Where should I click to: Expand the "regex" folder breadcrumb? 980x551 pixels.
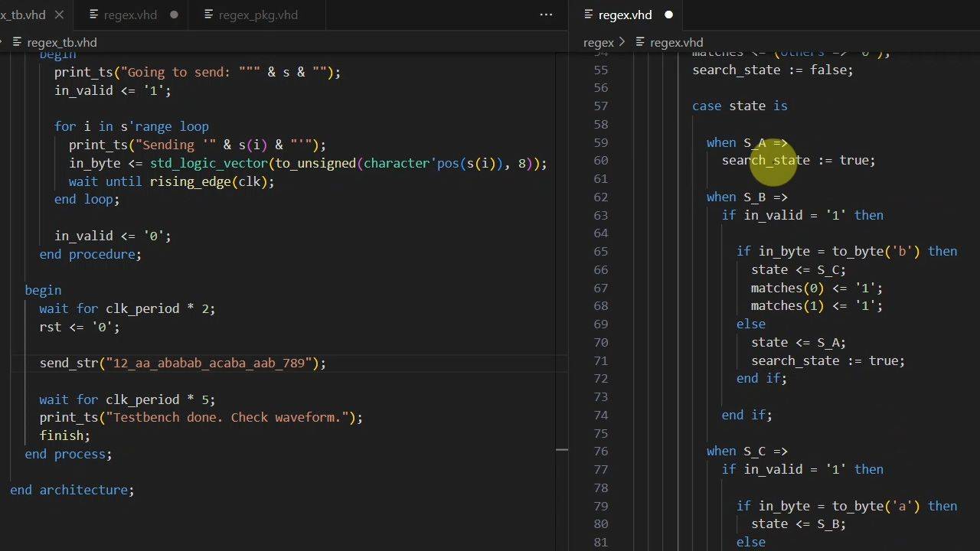coord(598,42)
